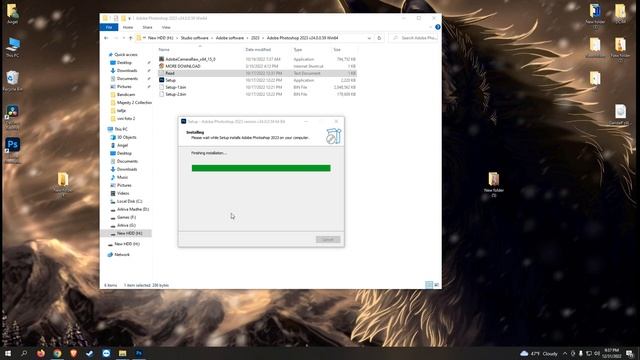Click the Search box in File Explorer
Viewport: 640px width, 360px height.
click(414, 38)
